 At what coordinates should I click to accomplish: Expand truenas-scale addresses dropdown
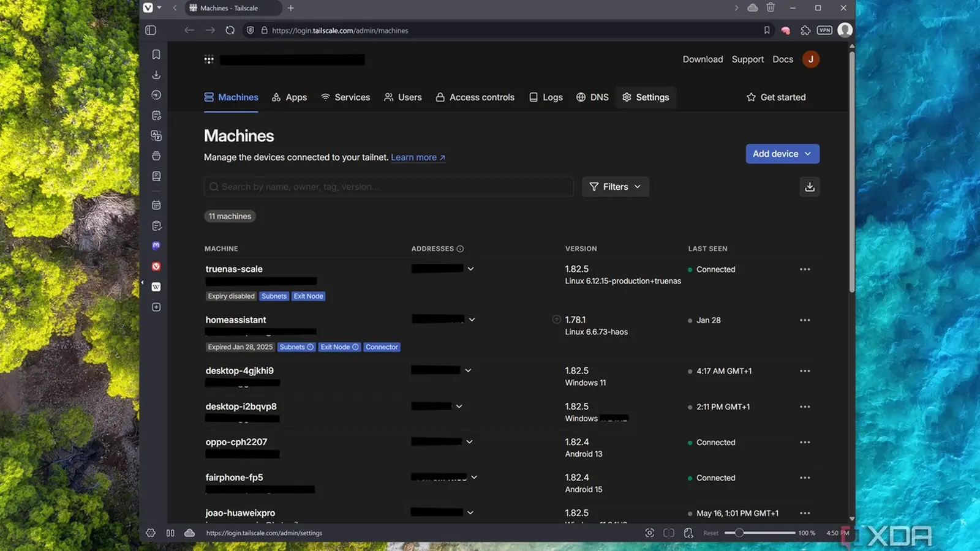tap(470, 269)
